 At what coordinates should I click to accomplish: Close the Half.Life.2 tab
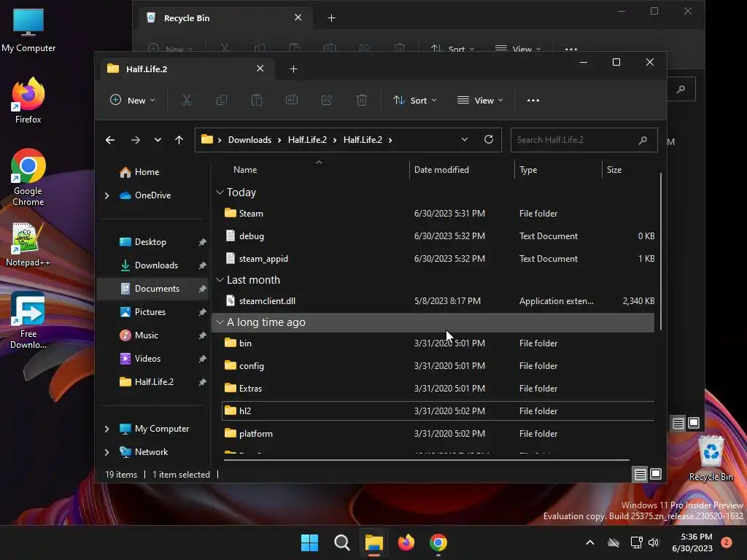[260, 69]
